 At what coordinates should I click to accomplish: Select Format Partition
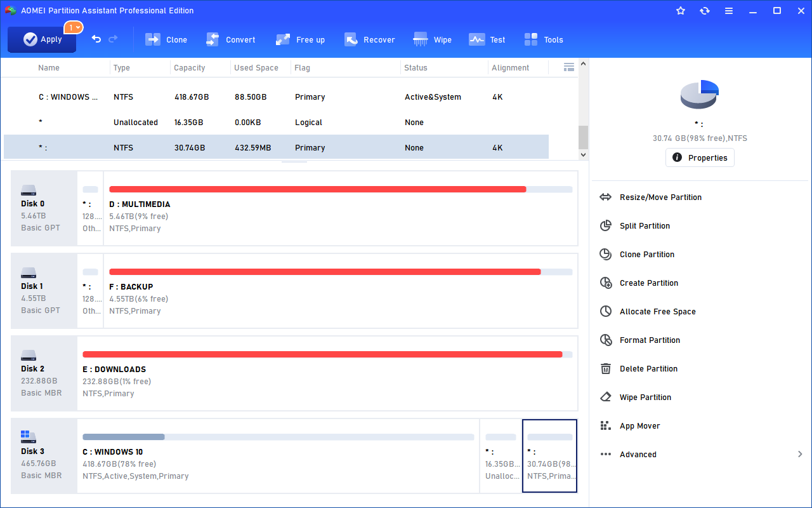(x=650, y=340)
